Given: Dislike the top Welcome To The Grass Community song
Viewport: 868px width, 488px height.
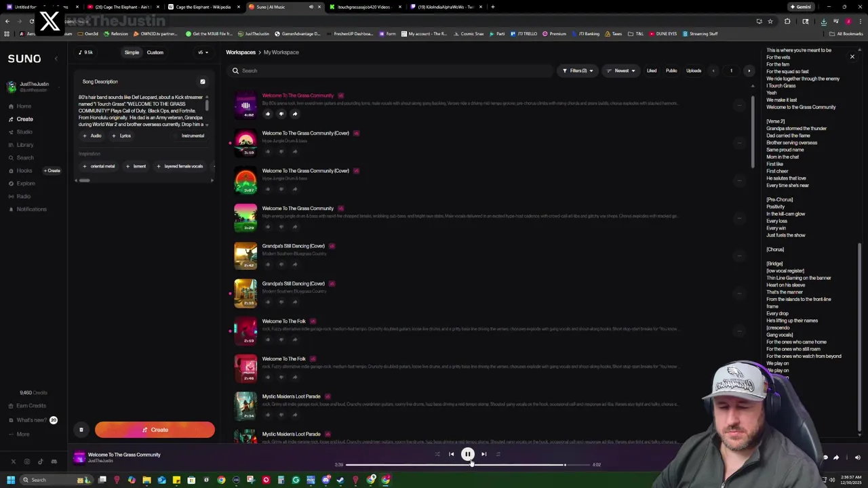Looking at the screenshot, I should [x=281, y=114].
